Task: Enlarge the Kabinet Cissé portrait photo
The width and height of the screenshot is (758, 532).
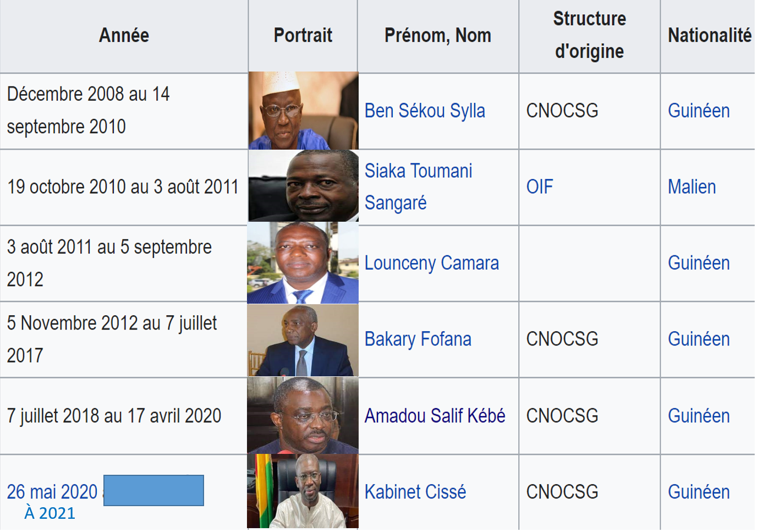Action: click(x=303, y=492)
